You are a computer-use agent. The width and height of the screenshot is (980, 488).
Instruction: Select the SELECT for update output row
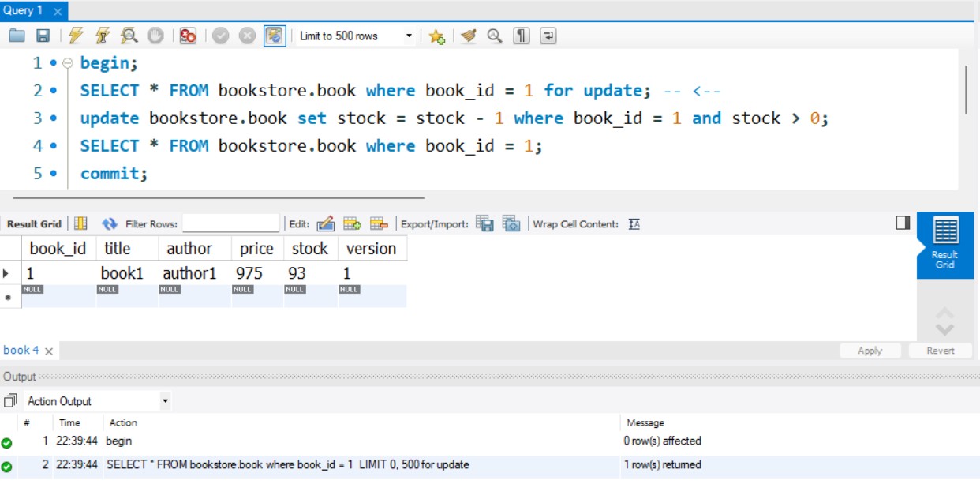tap(490, 465)
